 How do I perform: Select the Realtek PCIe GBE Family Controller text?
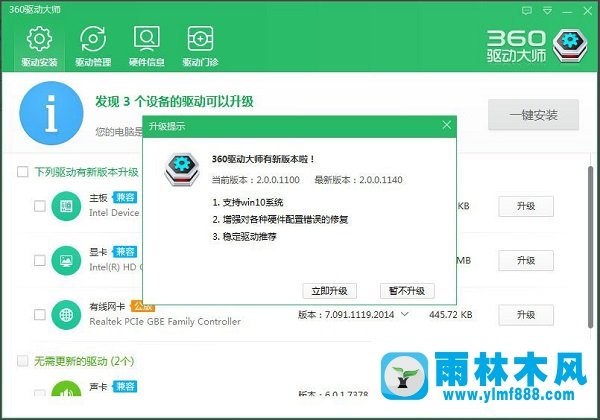[x=165, y=321]
